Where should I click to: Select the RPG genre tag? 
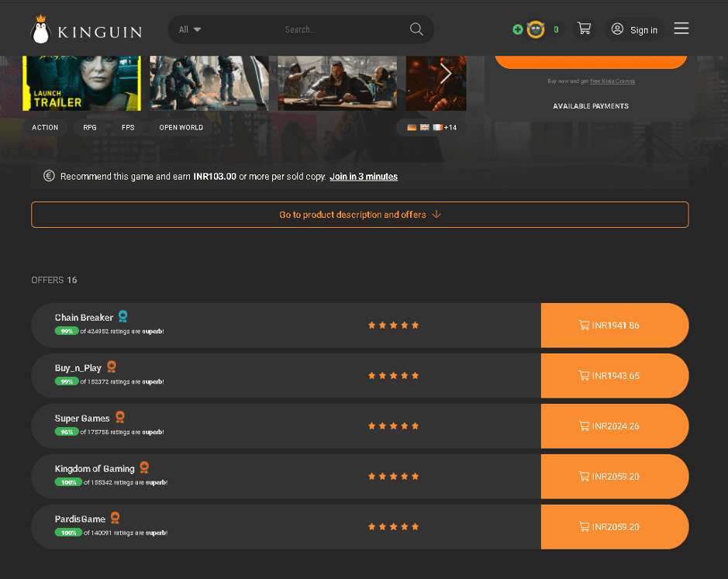click(90, 127)
